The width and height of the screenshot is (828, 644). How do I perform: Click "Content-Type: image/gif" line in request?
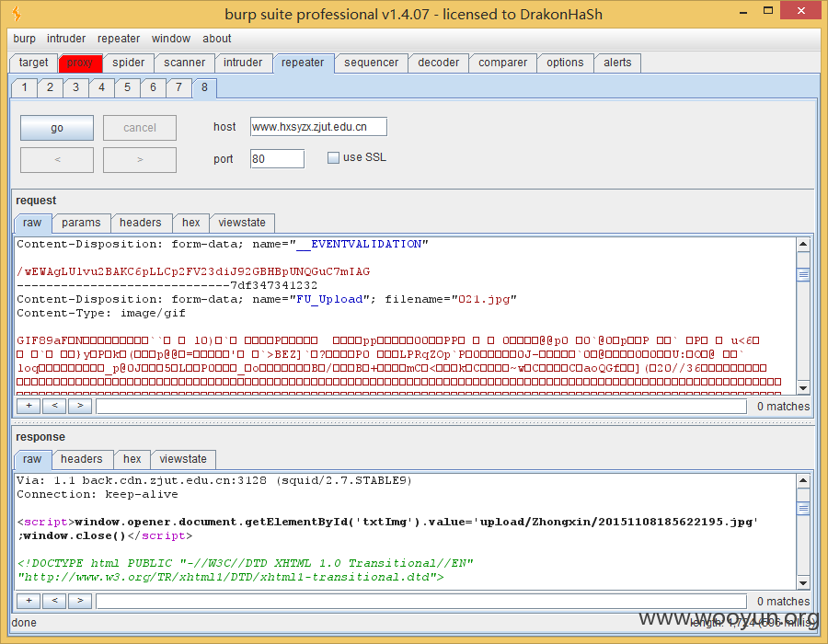click(x=101, y=313)
